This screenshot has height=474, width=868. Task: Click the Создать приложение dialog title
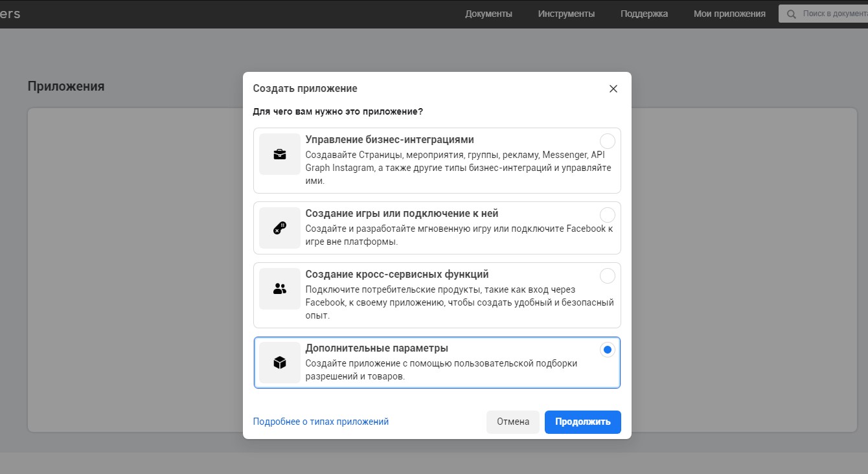[x=305, y=89]
